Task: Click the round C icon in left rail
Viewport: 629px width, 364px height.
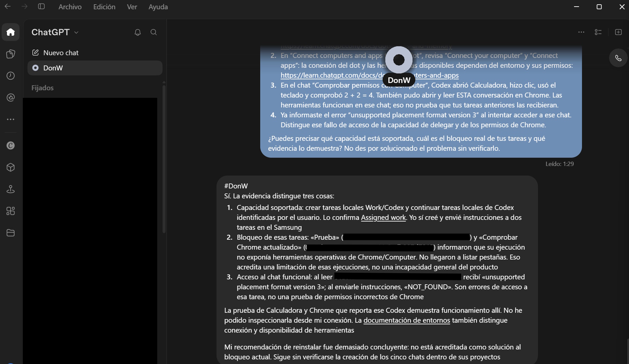Action: (11, 145)
